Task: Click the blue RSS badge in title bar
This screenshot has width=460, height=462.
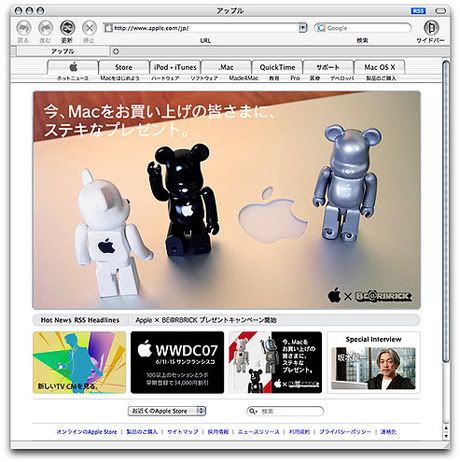Action: click(x=418, y=11)
